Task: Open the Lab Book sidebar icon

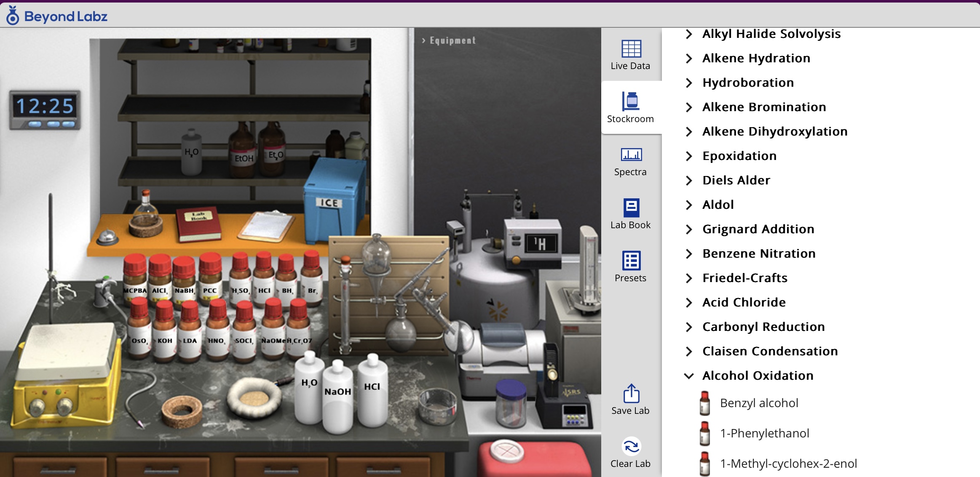Action: click(631, 208)
